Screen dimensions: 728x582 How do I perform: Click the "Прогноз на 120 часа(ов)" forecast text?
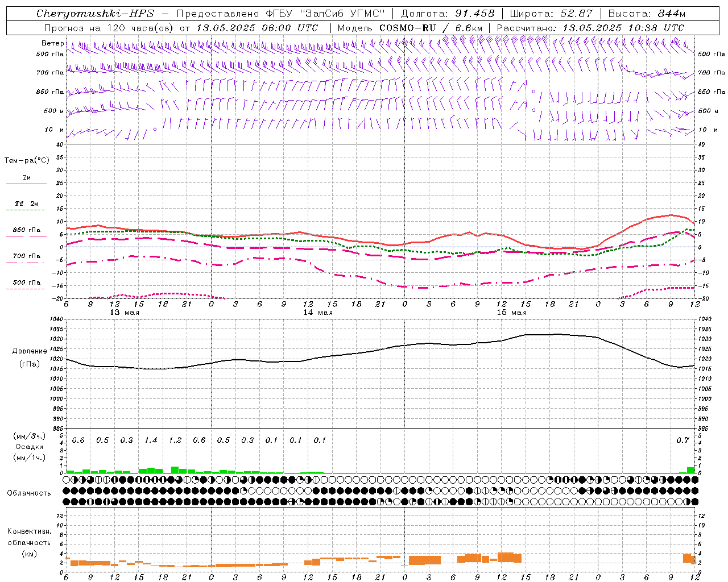tap(110, 28)
